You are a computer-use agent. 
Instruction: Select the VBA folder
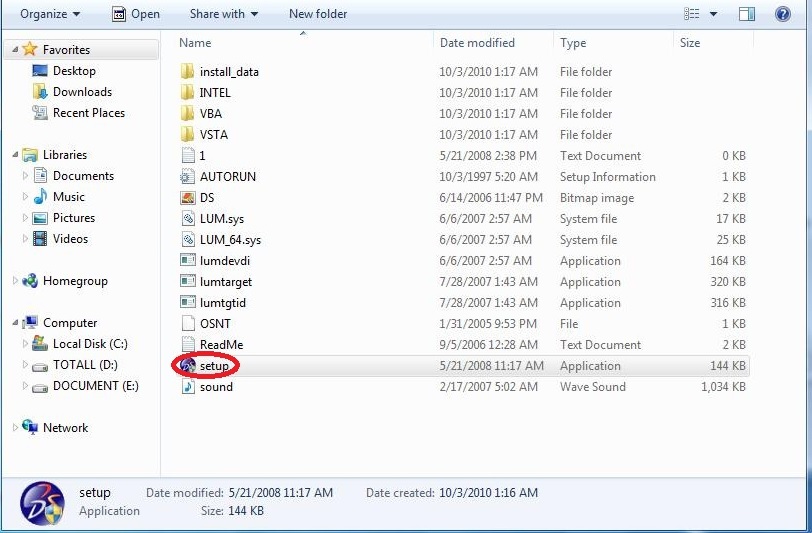(x=211, y=113)
